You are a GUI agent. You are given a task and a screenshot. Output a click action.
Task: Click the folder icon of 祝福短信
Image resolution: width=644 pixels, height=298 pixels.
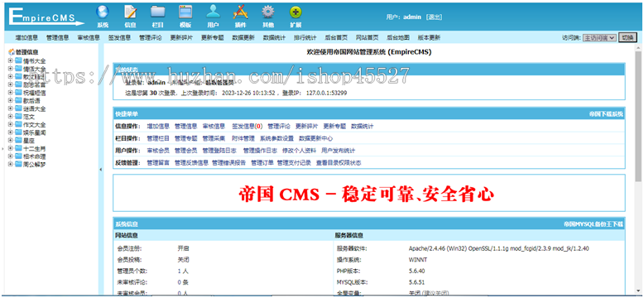[18, 93]
